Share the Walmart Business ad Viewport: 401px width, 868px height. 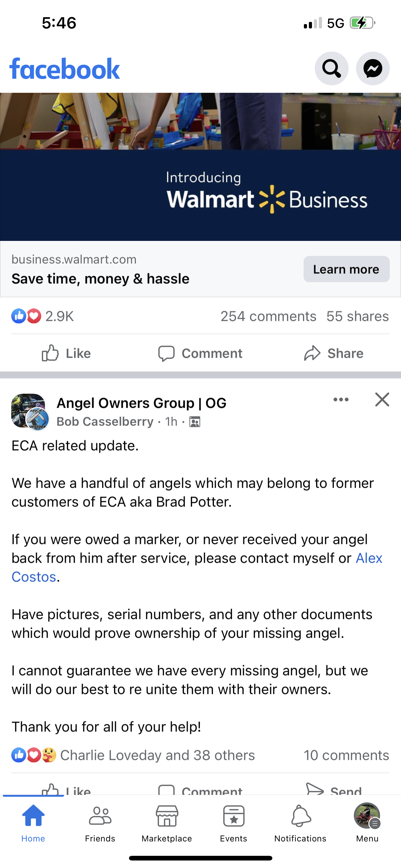[334, 353]
